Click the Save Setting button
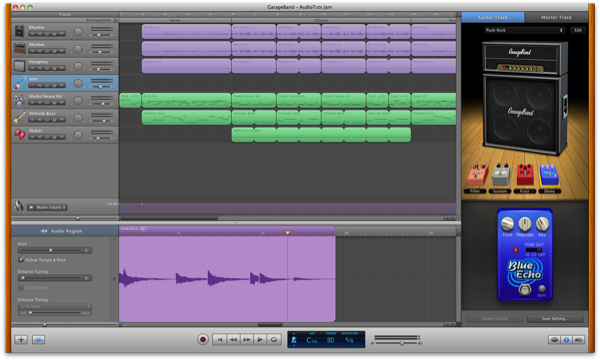The height and width of the screenshot is (360, 600). pos(555,318)
